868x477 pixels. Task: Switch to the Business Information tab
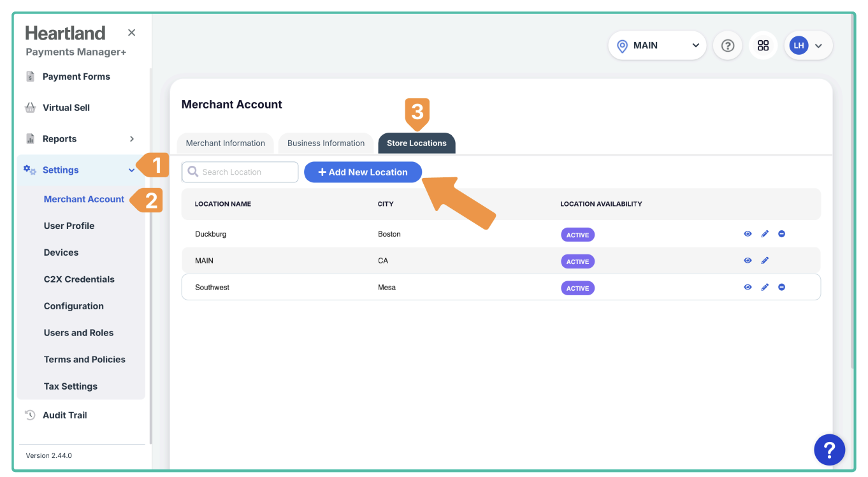[x=326, y=143]
